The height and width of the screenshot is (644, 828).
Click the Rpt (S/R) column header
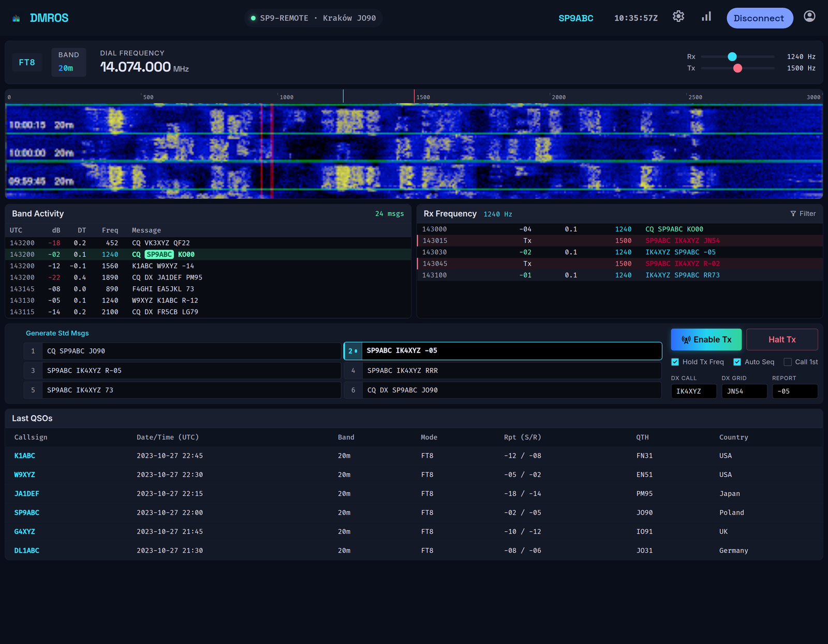click(523, 437)
